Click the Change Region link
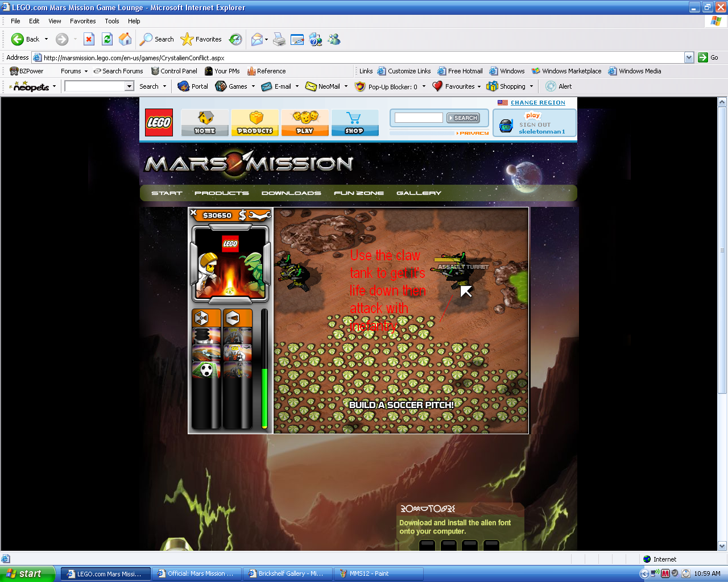The height and width of the screenshot is (582, 728). [x=538, y=103]
